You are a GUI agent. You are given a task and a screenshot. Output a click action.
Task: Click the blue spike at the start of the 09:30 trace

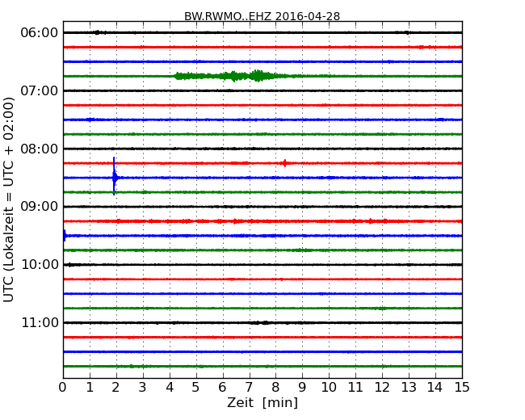tap(65, 236)
